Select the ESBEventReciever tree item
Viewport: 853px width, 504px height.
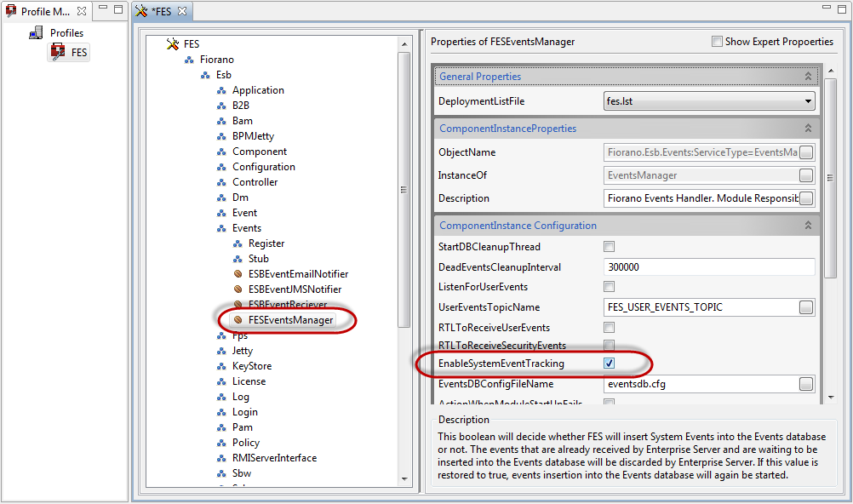288,304
